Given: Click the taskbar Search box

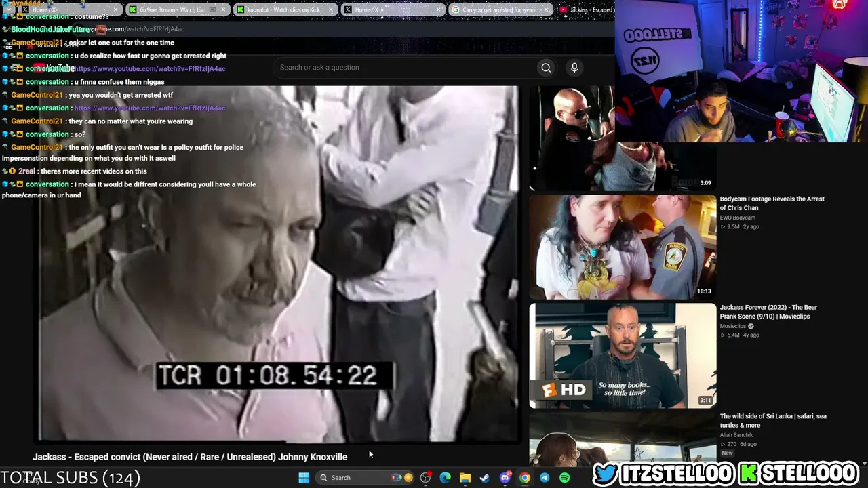Looking at the screenshot, I should [366, 478].
